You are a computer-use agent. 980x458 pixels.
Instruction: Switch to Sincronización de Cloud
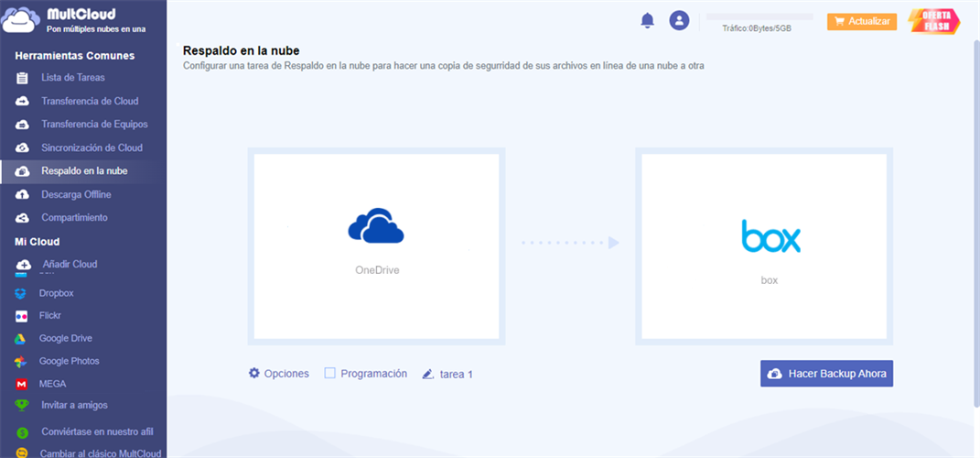tap(92, 148)
